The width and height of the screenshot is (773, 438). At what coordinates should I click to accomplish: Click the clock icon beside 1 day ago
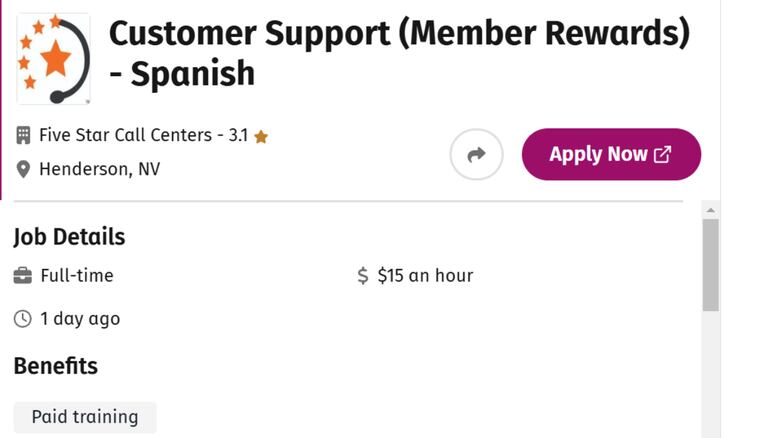(23, 319)
